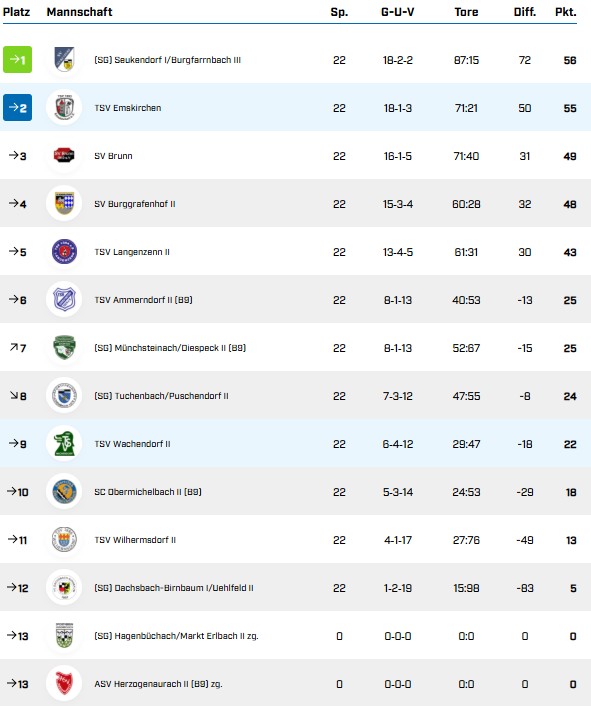Select the ASV Herzogenaurach II red crest
591x706 pixels.
click(64, 683)
